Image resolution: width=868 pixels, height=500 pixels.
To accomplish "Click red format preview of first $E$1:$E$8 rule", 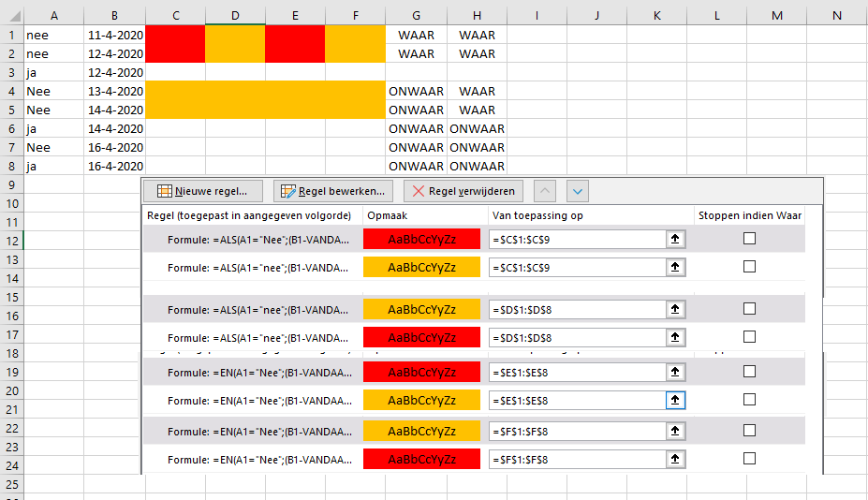I will tap(421, 373).
